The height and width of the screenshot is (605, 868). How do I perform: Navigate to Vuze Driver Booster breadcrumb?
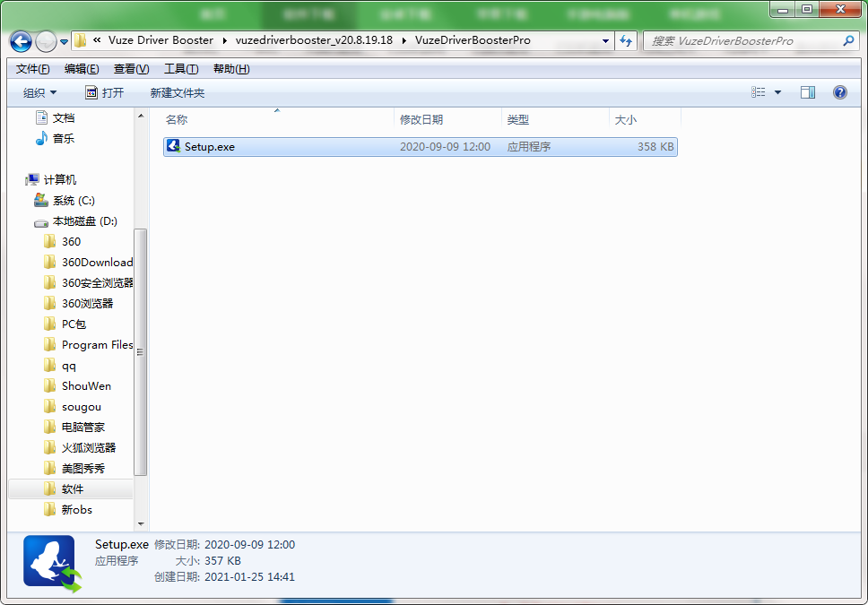[161, 40]
